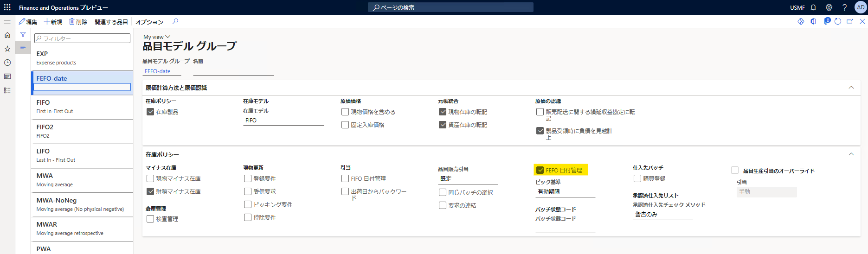Open the ピック基準 有効期限 dropdown

(565, 192)
